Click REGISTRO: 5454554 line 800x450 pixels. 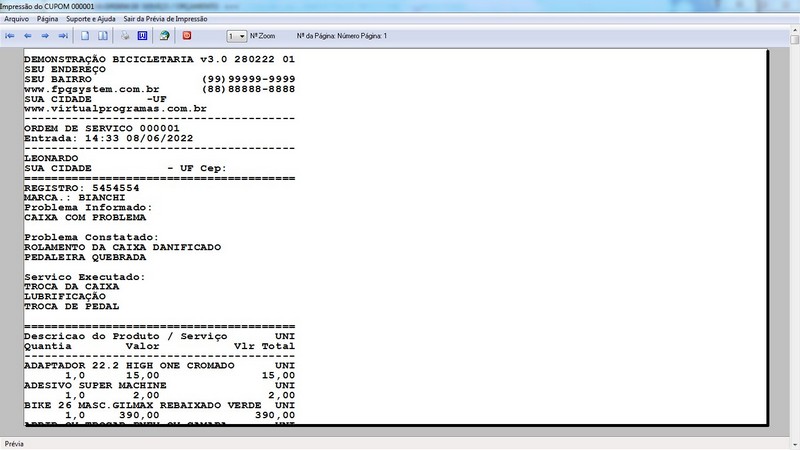82,188
